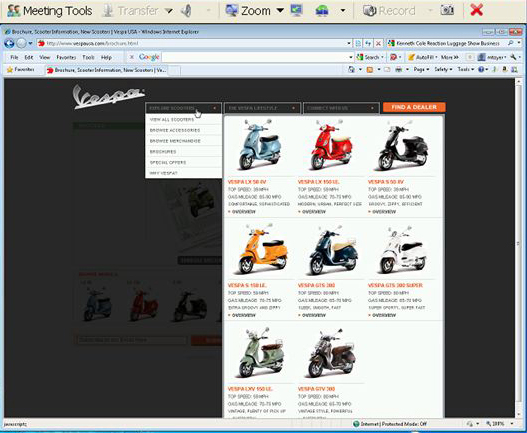Open the Favorites menu

point(66,57)
